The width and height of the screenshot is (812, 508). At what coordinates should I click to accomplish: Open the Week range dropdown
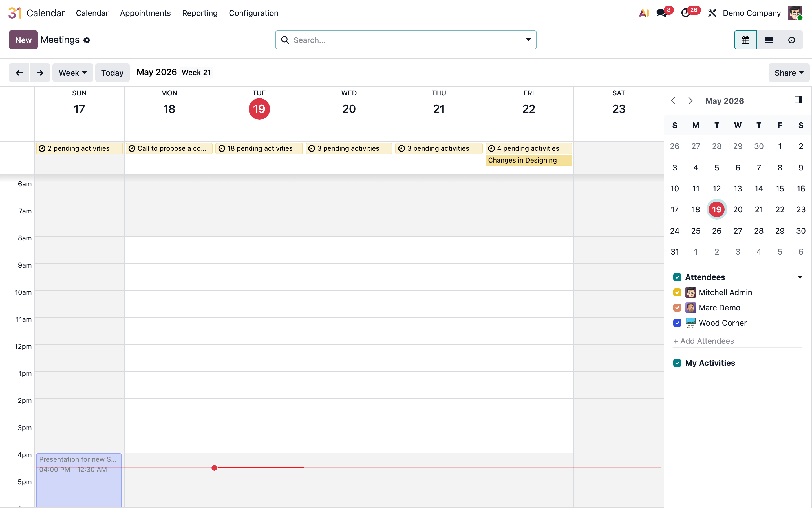point(72,73)
